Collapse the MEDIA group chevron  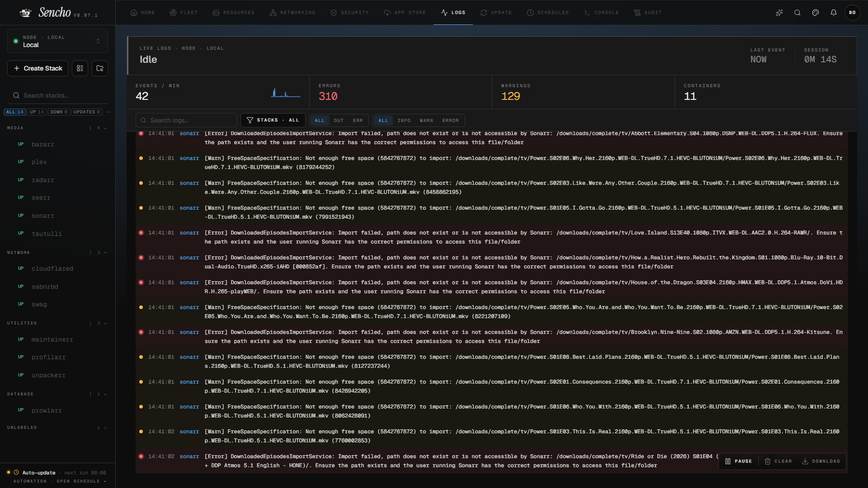tap(105, 128)
